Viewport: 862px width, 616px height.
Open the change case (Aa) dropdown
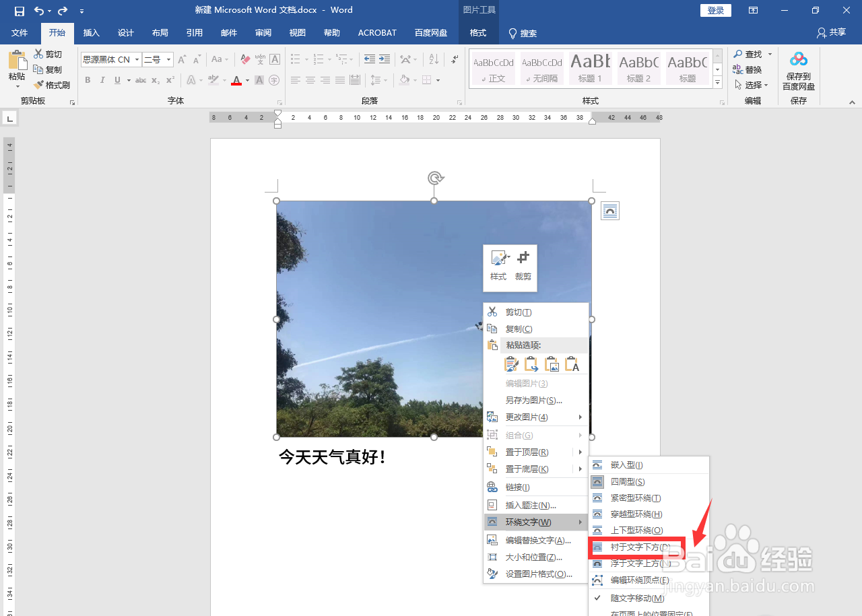click(219, 59)
